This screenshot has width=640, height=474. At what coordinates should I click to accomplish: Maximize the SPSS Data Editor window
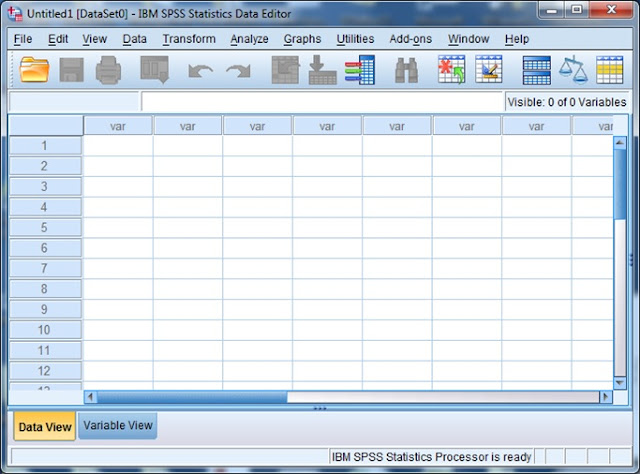click(x=576, y=10)
